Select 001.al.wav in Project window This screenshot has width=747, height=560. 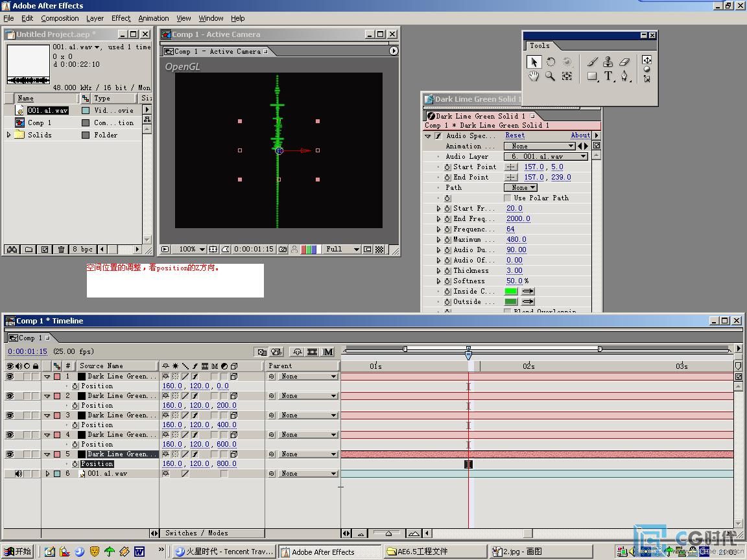[x=47, y=110]
